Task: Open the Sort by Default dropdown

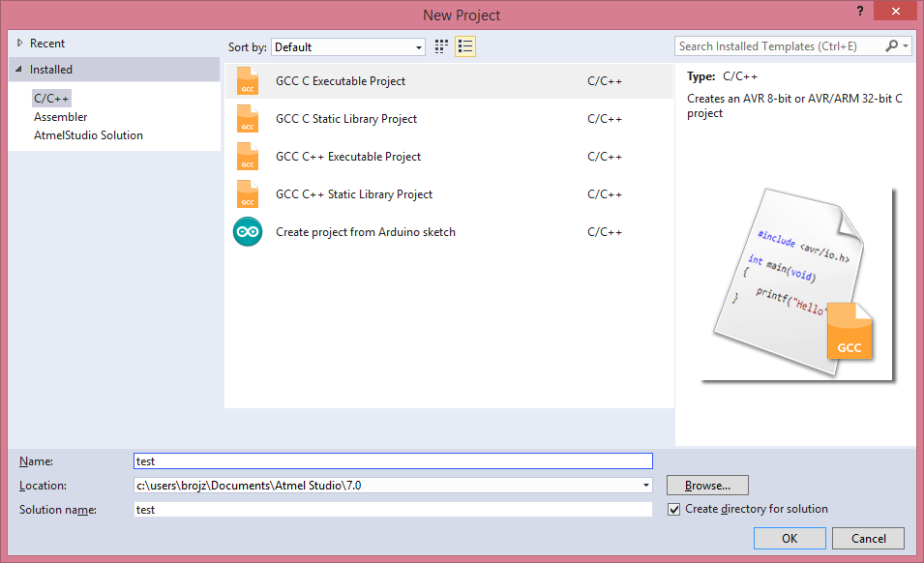Action: 348,47
